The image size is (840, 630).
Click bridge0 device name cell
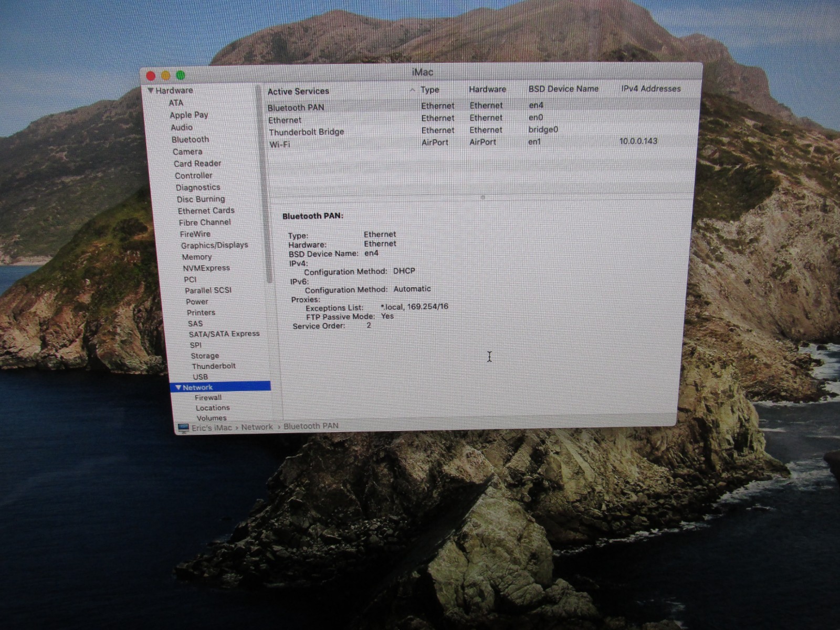tap(543, 130)
